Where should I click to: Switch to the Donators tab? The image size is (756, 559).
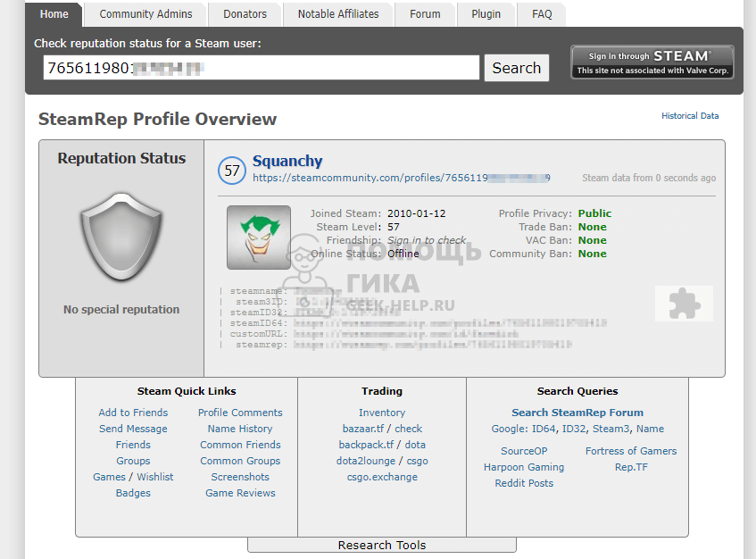(x=245, y=14)
